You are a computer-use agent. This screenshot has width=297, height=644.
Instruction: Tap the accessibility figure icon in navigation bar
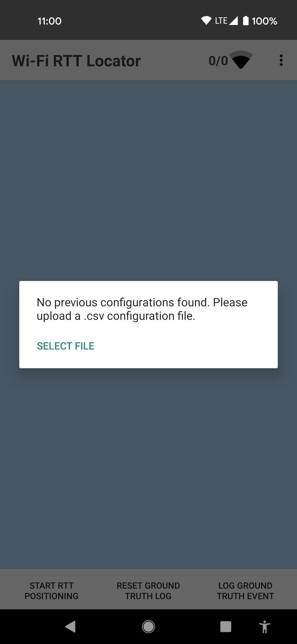coord(265,627)
